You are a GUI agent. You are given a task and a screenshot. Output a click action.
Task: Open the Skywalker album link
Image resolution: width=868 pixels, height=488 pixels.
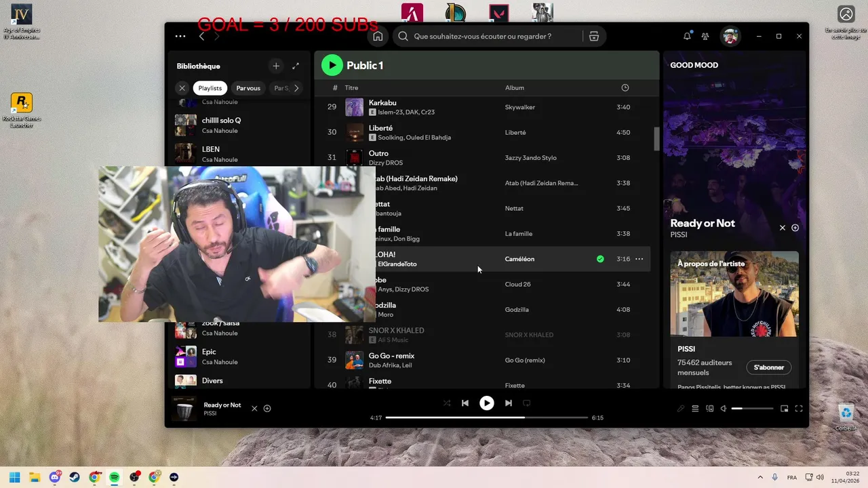coord(520,107)
